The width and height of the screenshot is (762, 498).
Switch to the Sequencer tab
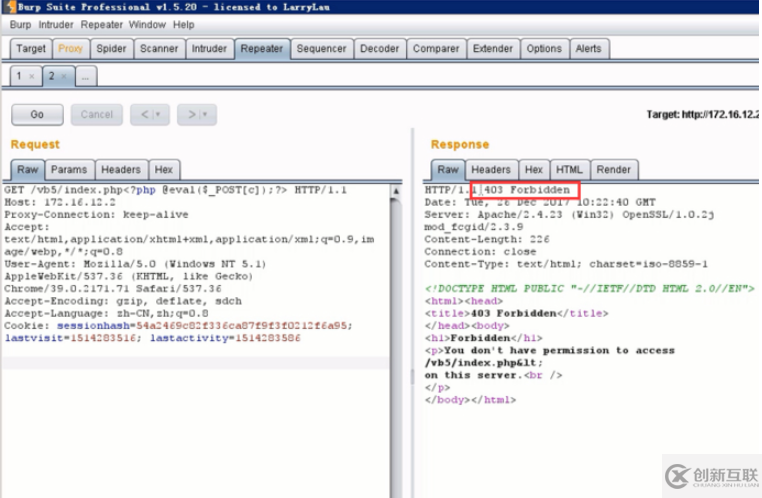point(321,49)
